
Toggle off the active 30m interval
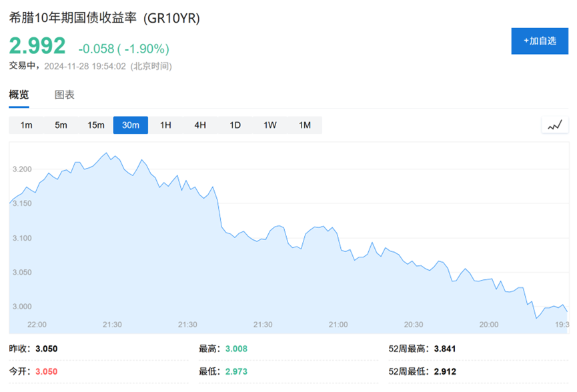130,125
